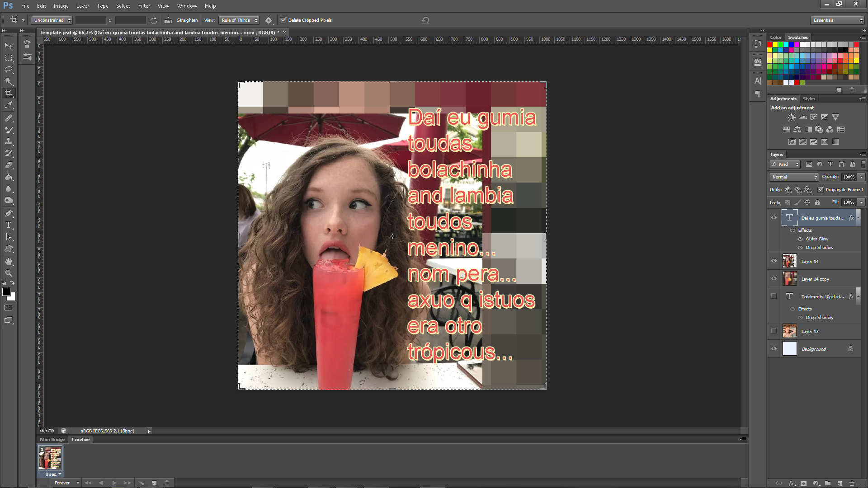
Task: Click the foreground color swatch
Action: point(6,292)
